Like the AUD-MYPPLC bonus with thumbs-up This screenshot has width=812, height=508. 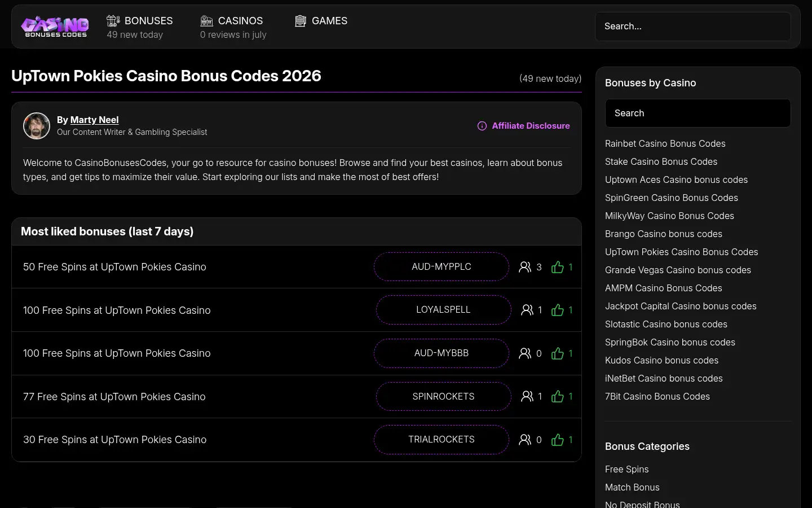[x=558, y=267]
